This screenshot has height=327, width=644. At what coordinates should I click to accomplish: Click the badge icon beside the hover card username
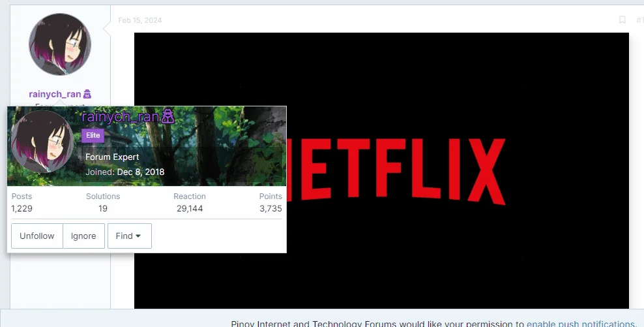click(x=168, y=116)
